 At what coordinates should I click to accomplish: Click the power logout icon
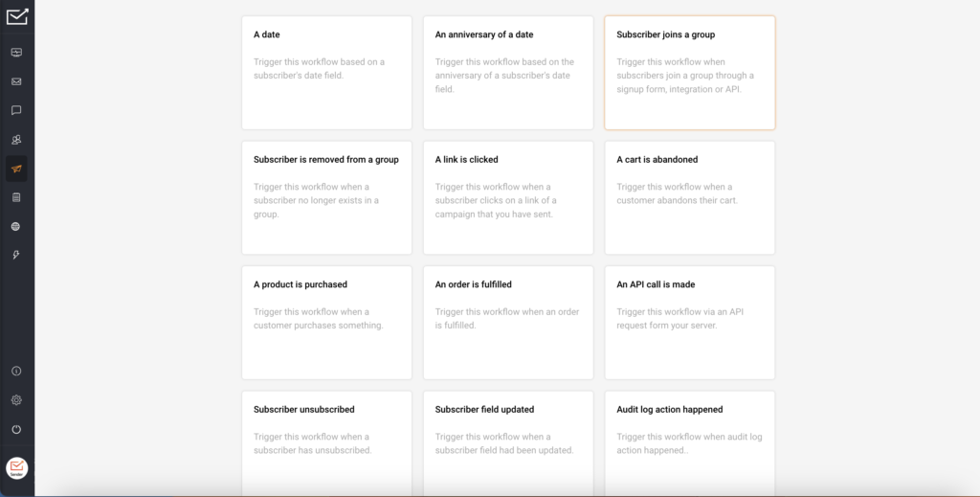(x=16, y=429)
